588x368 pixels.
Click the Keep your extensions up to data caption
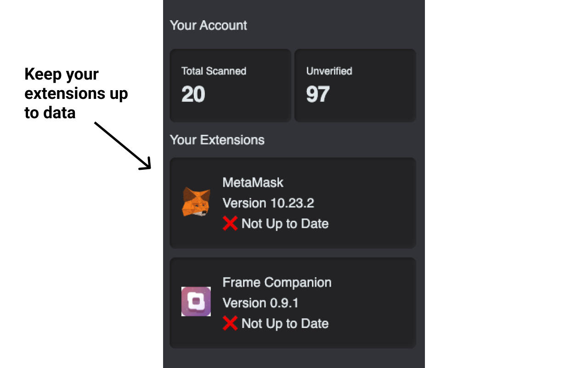[x=76, y=93]
